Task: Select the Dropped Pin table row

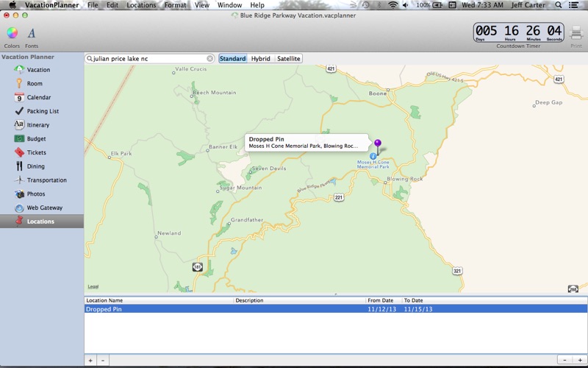Action: (336, 309)
